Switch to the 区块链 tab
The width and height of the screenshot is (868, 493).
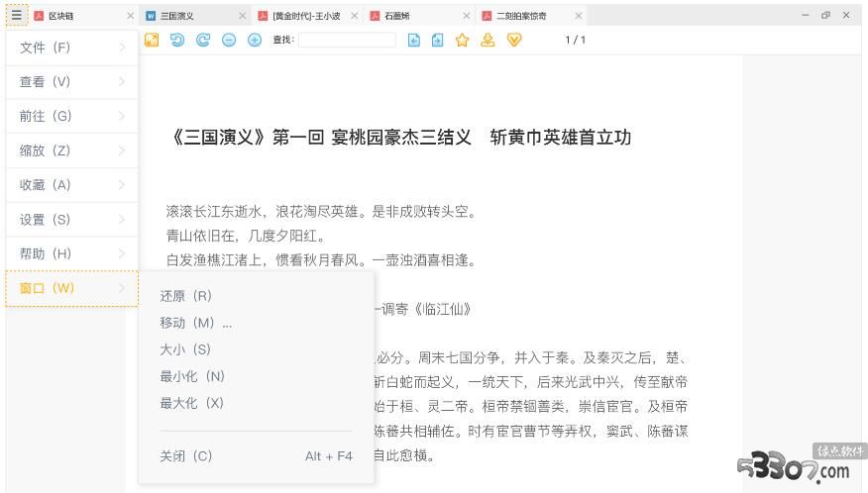[x=83, y=16]
